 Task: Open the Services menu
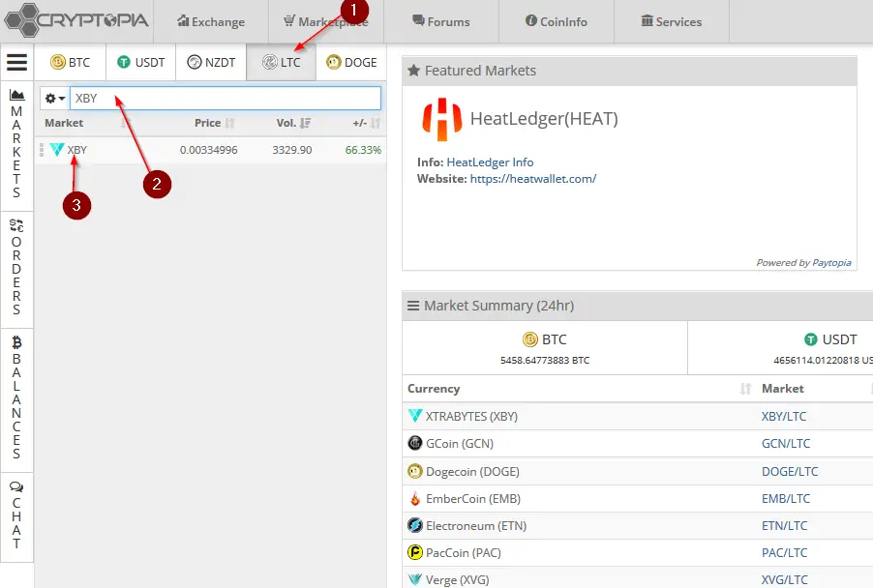click(x=672, y=21)
